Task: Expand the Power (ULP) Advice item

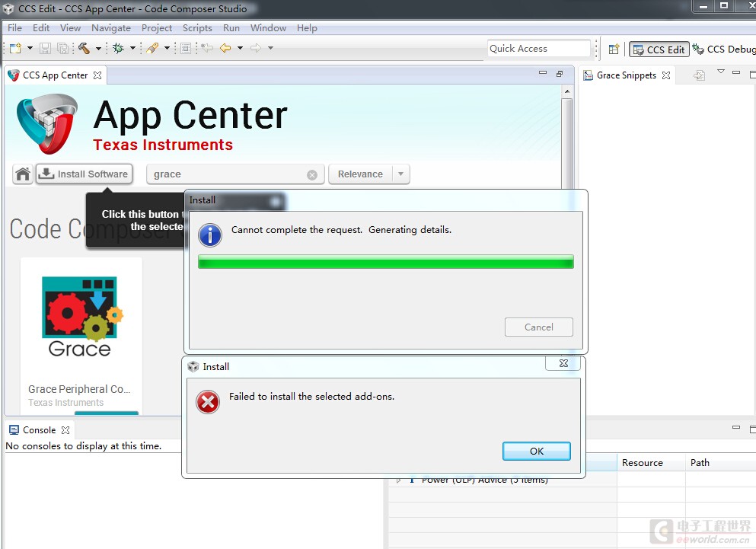Action: pos(399,480)
